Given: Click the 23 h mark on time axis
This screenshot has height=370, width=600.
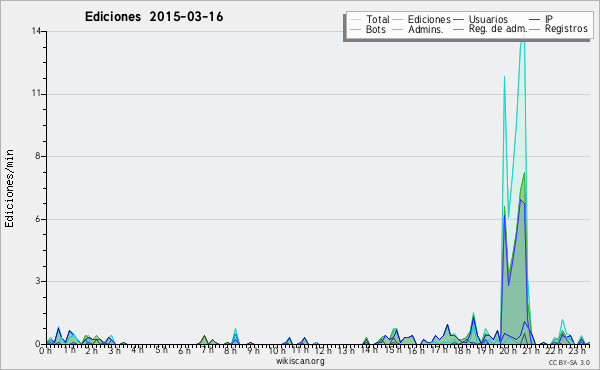Looking at the screenshot, I should 577,350.
